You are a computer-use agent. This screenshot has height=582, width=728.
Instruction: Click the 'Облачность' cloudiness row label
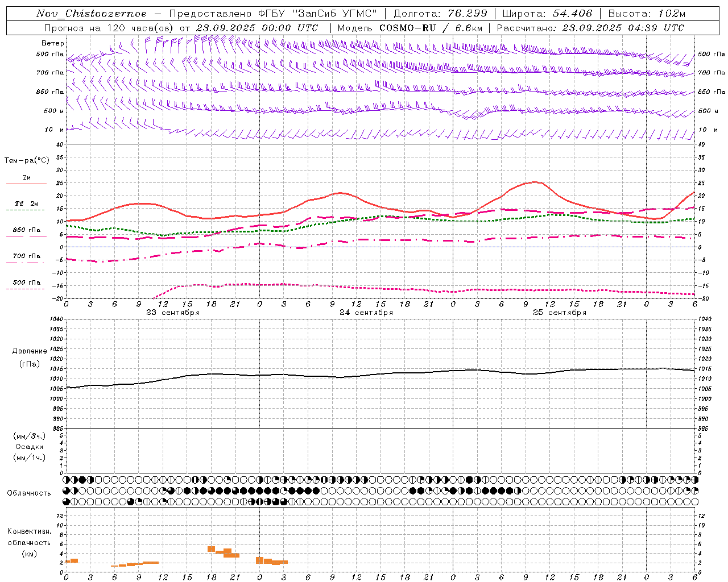[x=29, y=493]
